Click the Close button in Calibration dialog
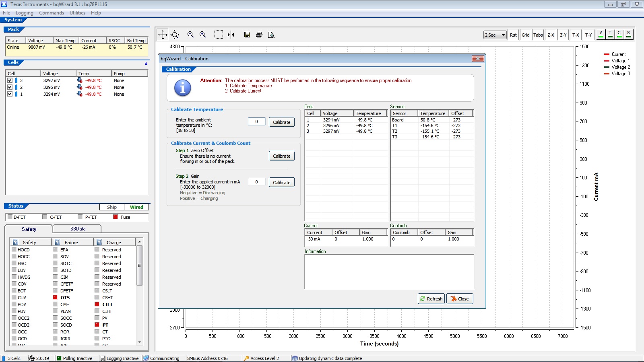Image resolution: width=644 pixels, height=362 pixels. tap(460, 299)
